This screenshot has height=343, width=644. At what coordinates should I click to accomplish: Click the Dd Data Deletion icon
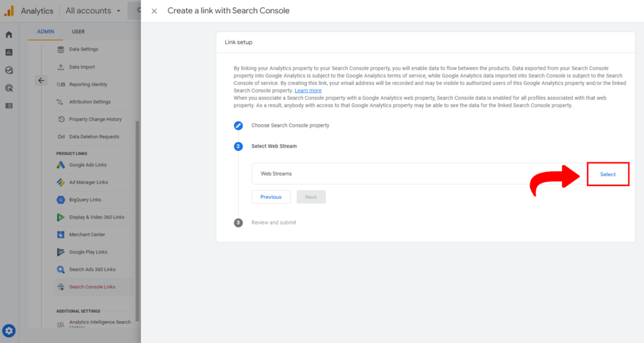point(61,137)
